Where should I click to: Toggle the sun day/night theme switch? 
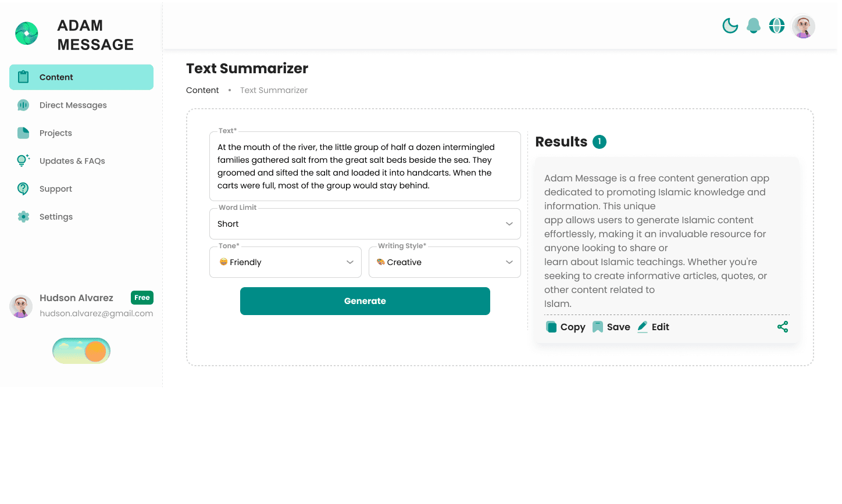point(81,351)
